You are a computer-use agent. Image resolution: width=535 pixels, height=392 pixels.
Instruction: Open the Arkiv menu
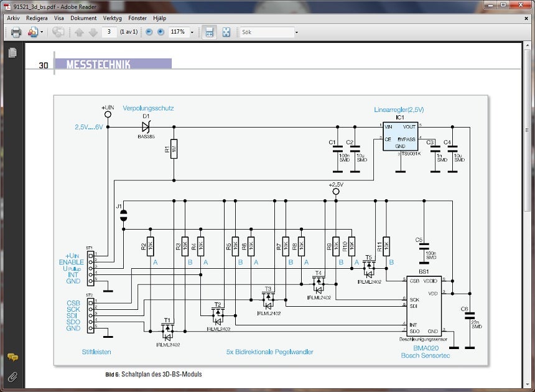(x=13, y=18)
